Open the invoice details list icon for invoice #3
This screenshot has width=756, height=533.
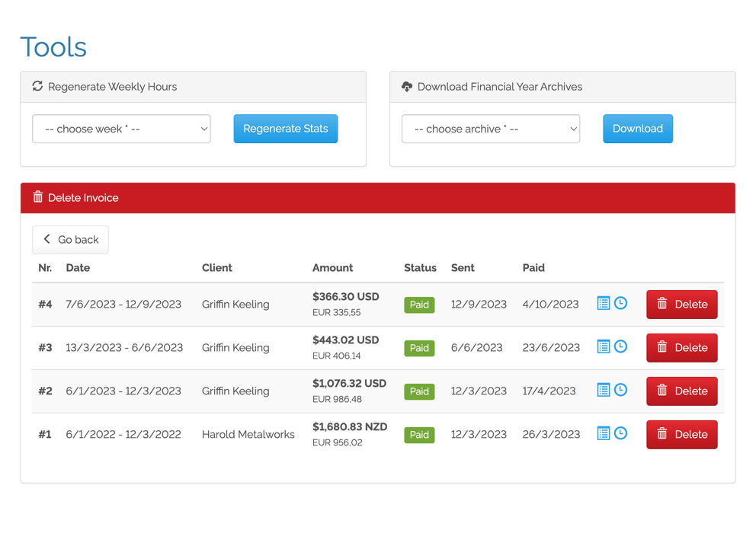(x=602, y=346)
